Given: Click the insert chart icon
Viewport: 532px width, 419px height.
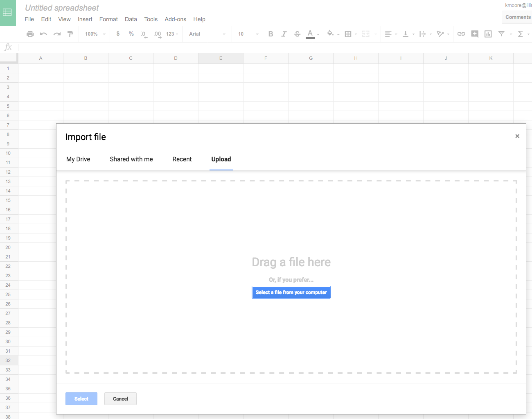Looking at the screenshot, I should [488, 34].
